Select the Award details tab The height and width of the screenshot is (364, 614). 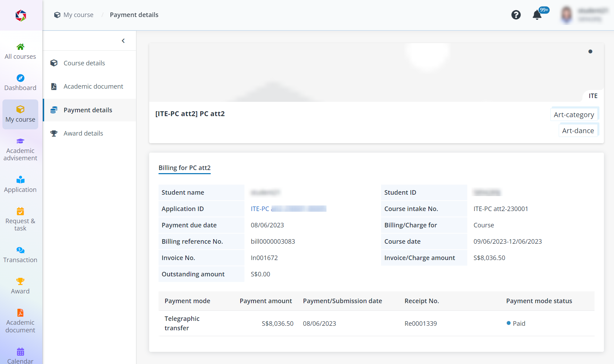click(83, 133)
